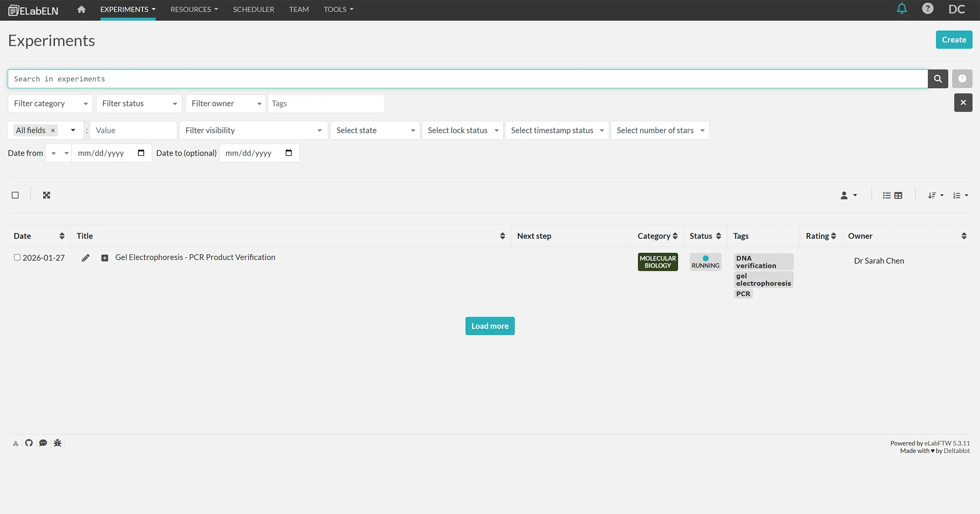Edit the Gel Electrophoresis experiment pencil
The width and height of the screenshot is (980, 514).
[x=85, y=258]
